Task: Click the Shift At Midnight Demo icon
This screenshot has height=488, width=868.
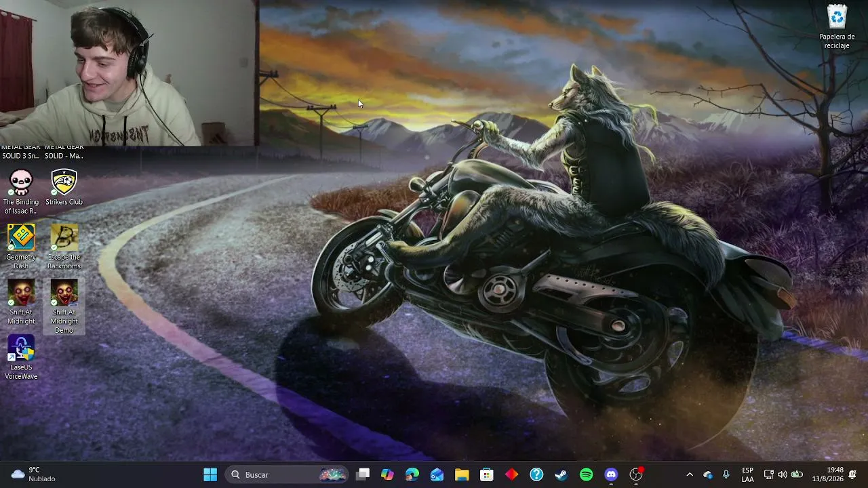Action: (x=64, y=307)
